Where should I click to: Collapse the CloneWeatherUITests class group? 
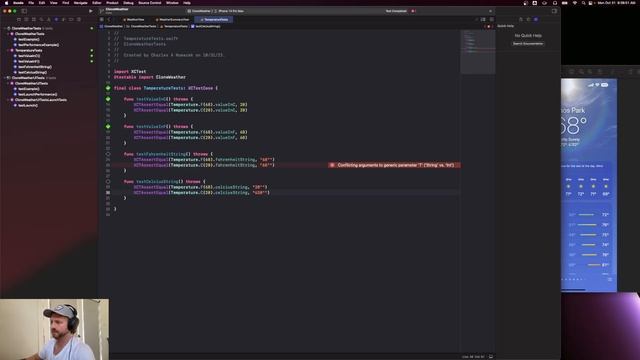pos(8,83)
